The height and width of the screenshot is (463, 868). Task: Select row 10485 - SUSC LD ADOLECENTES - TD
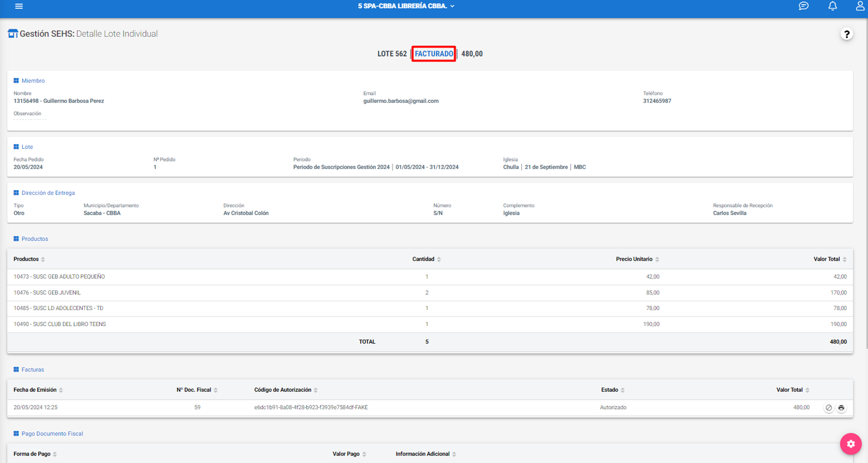pyautogui.click(x=430, y=308)
